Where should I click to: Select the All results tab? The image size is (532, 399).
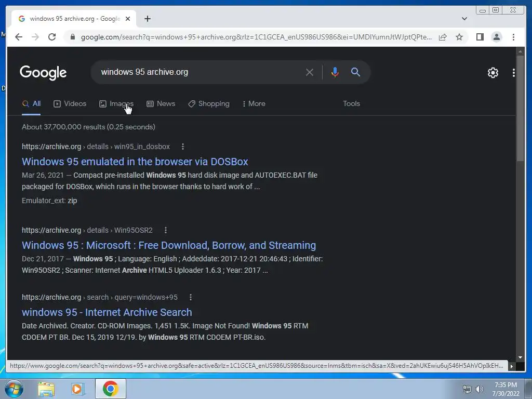pos(31,104)
